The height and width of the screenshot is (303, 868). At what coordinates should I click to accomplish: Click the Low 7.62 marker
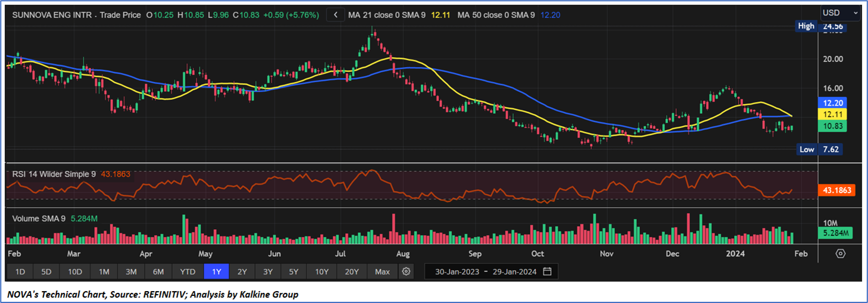(819, 149)
